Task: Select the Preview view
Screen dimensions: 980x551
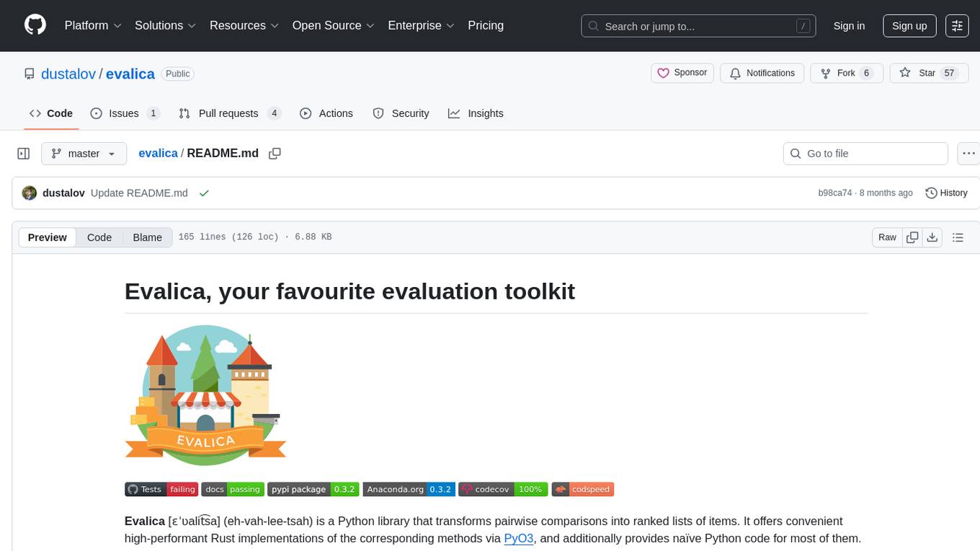Action: coord(48,237)
